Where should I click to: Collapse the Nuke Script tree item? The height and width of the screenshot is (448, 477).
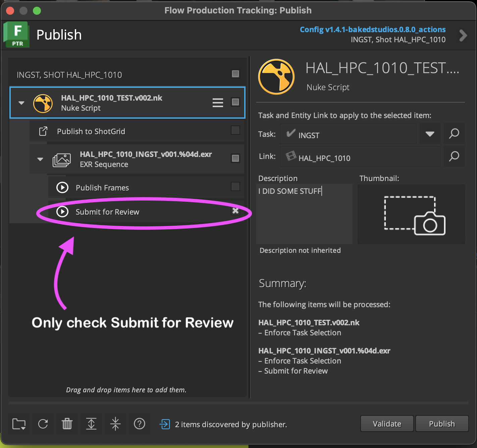(21, 103)
